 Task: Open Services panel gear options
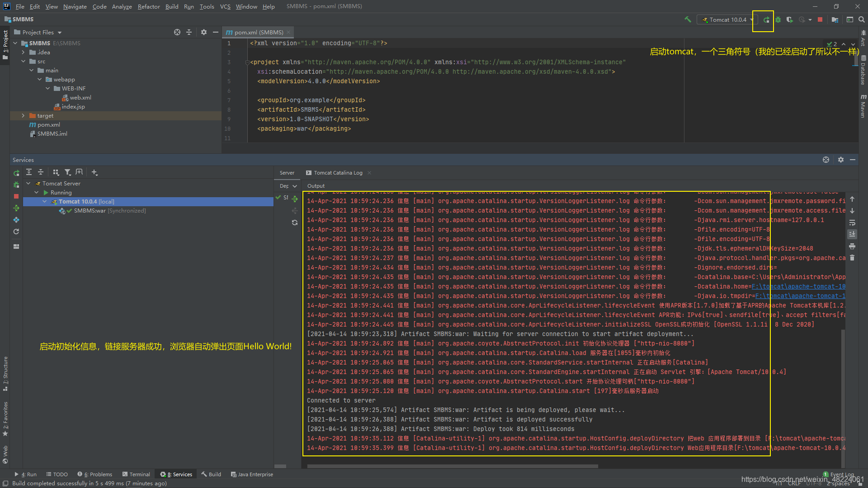click(x=841, y=160)
